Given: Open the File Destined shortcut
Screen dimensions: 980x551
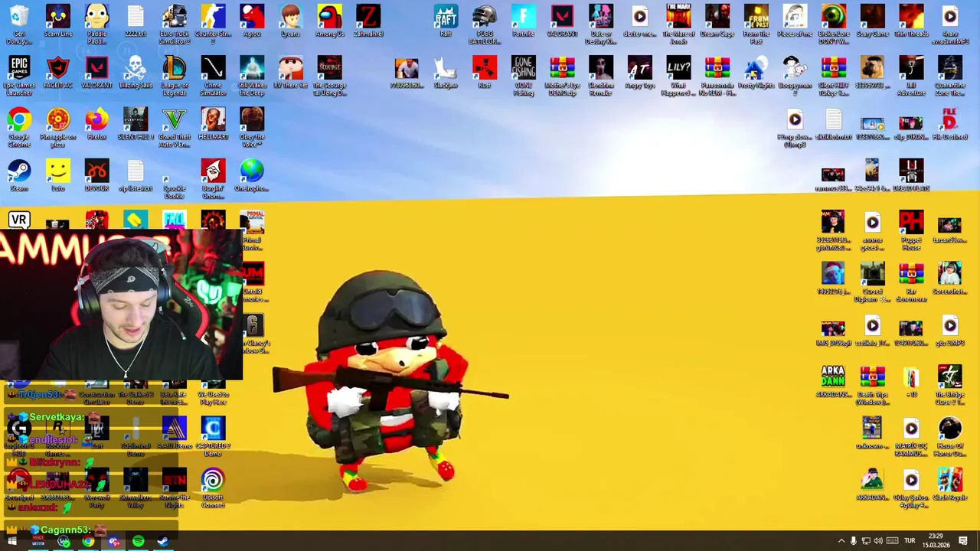Looking at the screenshot, I should pyautogui.click(x=950, y=124).
